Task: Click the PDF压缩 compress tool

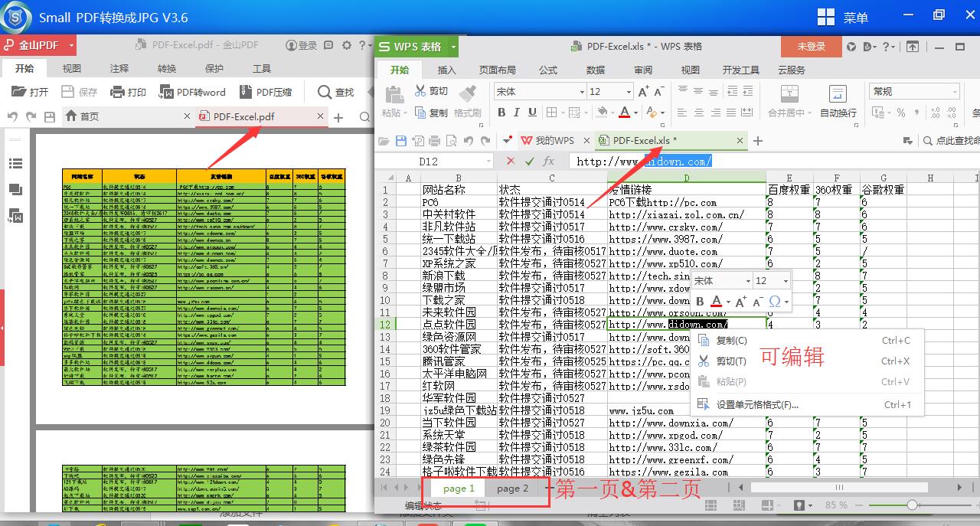Action: pyautogui.click(x=266, y=92)
